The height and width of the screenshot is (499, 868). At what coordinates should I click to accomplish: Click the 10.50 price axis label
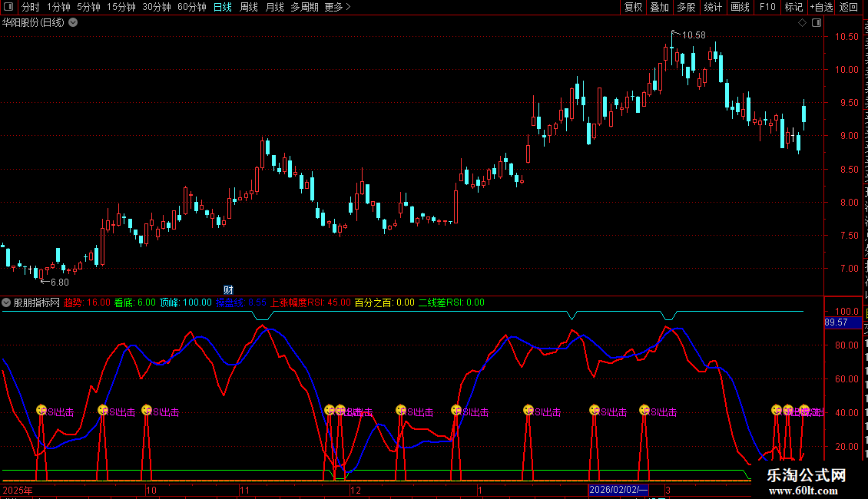pyautogui.click(x=846, y=37)
